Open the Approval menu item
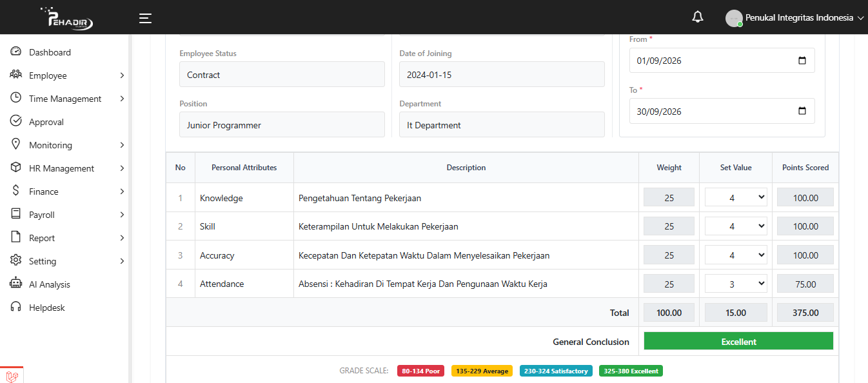The width and height of the screenshot is (868, 383). click(46, 122)
